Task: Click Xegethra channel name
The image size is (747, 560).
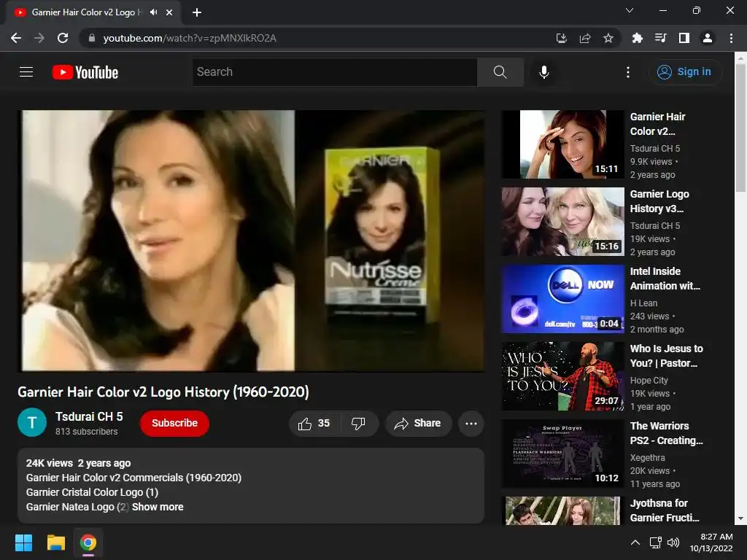Action: coord(648,458)
